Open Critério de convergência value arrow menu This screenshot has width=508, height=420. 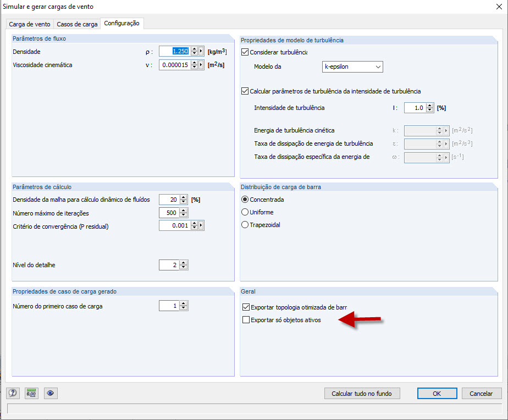[x=201, y=225]
